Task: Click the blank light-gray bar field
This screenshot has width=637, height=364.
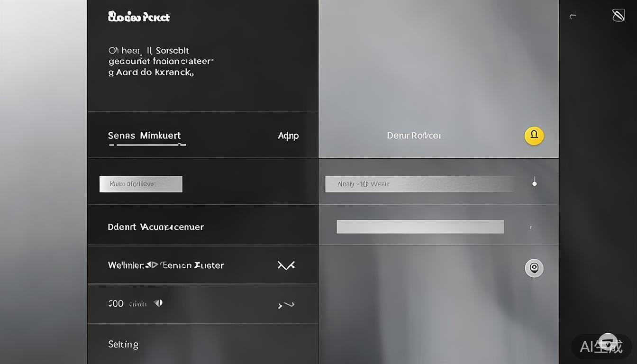Action: (420, 227)
